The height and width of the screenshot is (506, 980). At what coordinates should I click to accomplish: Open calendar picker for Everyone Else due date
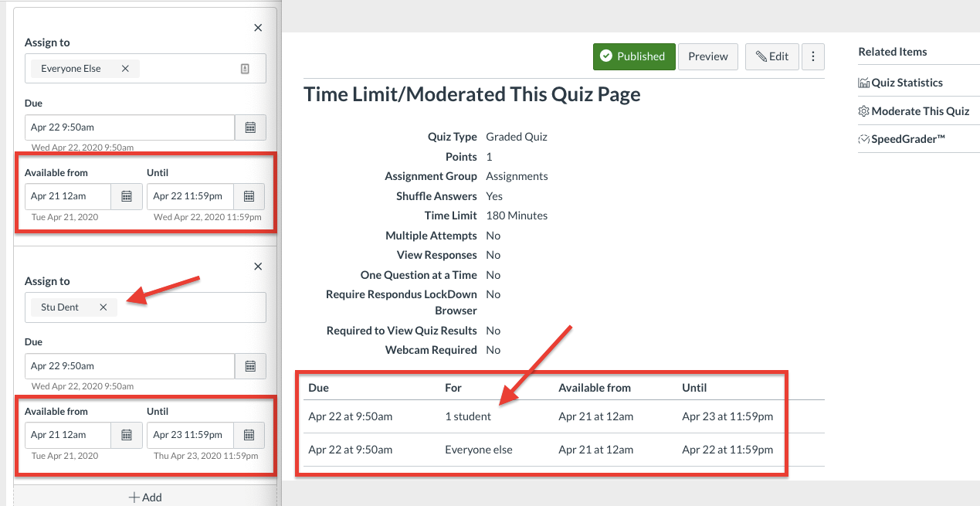tap(250, 127)
